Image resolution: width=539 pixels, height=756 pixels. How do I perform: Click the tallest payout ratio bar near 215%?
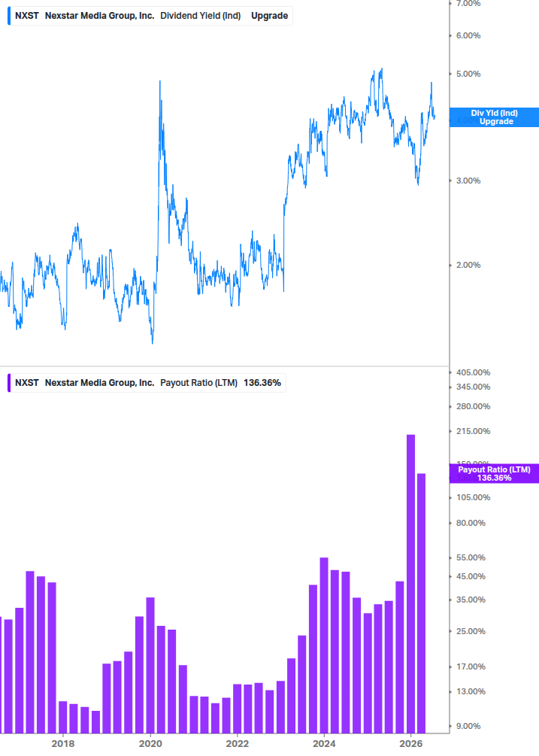tap(411, 584)
